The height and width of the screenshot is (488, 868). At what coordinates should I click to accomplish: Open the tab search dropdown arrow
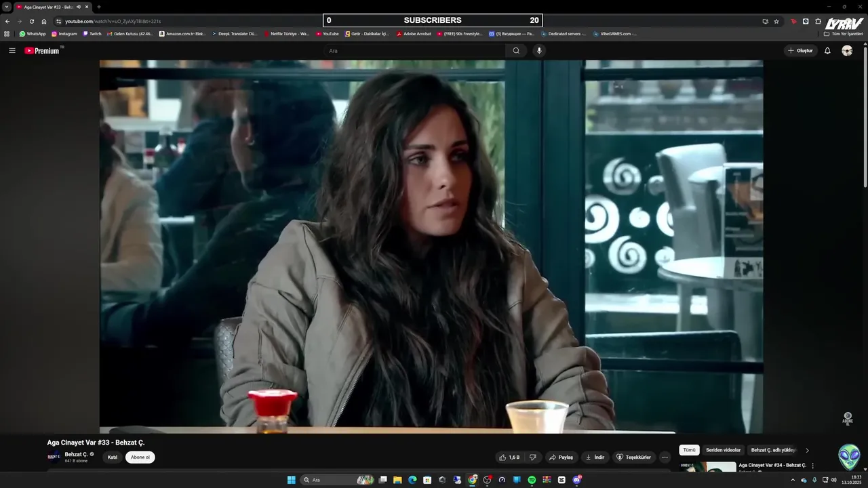pos(7,7)
